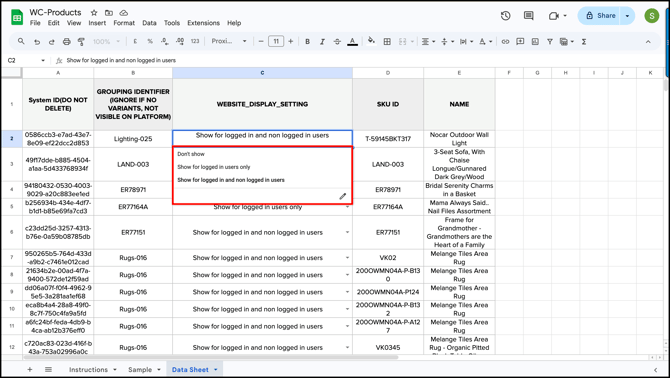This screenshot has height=378, width=670.
Task: Increase the font size with plus
Action: coord(291,41)
